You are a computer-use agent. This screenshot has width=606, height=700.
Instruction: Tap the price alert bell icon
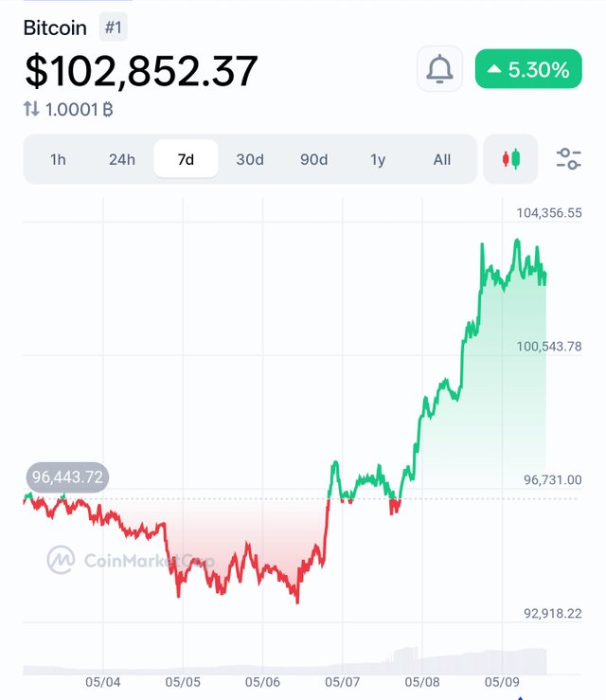click(x=439, y=69)
